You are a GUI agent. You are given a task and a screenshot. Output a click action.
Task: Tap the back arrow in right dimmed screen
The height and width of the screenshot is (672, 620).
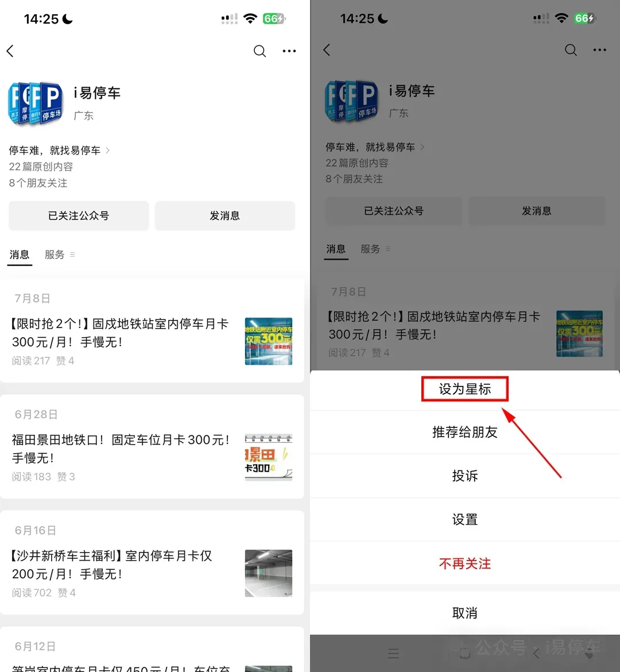click(x=327, y=50)
